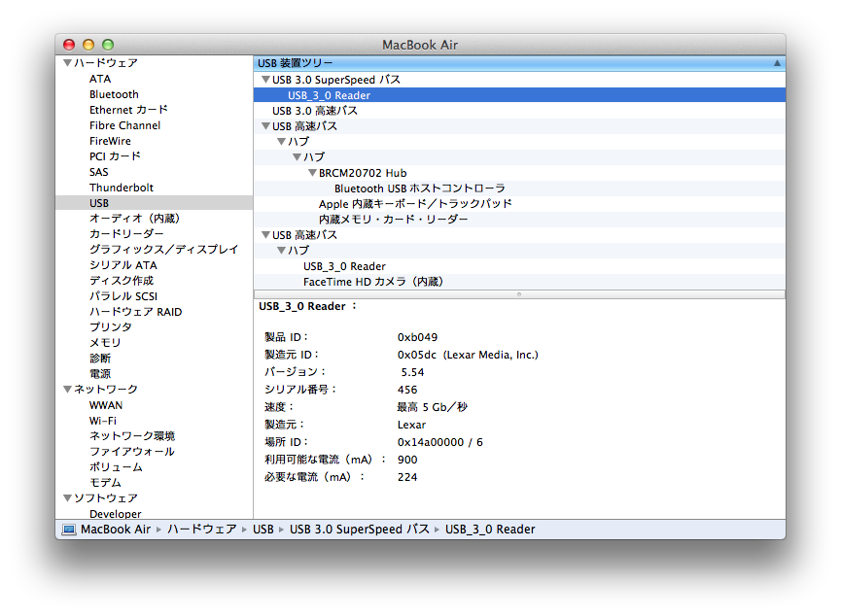The image size is (841, 616).
Task: Collapse first USB 高速バス tree node
Action: point(265,126)
